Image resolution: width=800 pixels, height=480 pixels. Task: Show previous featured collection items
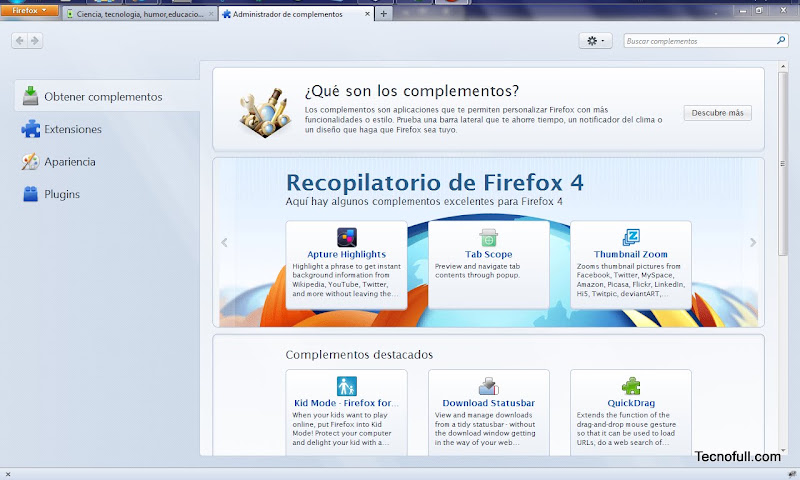[224, 242]
